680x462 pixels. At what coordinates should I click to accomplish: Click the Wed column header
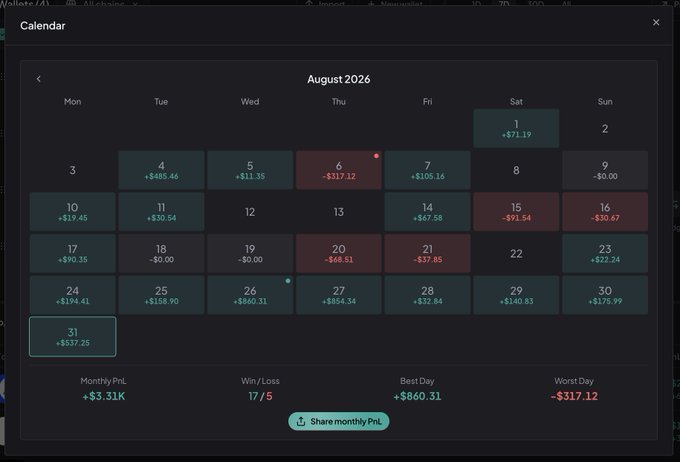[x=250, y=102]
